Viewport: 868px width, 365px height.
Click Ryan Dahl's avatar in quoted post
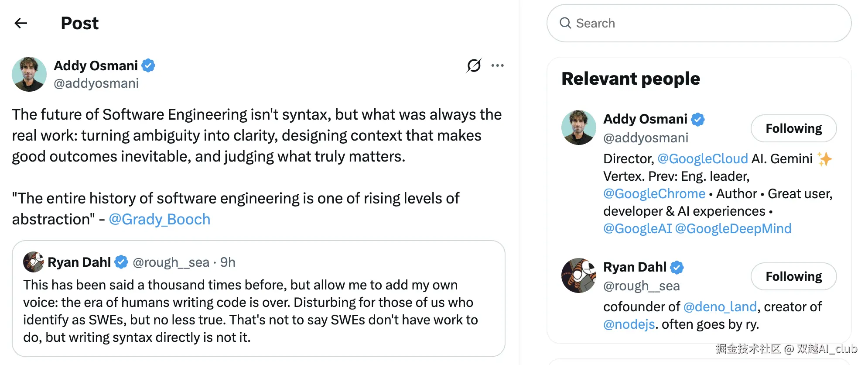click(33, 262)
